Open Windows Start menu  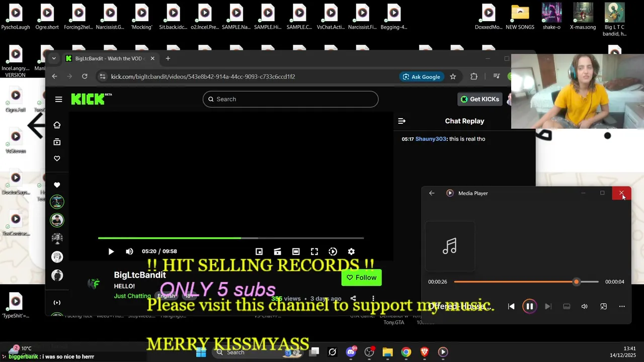tap(201, 352)
